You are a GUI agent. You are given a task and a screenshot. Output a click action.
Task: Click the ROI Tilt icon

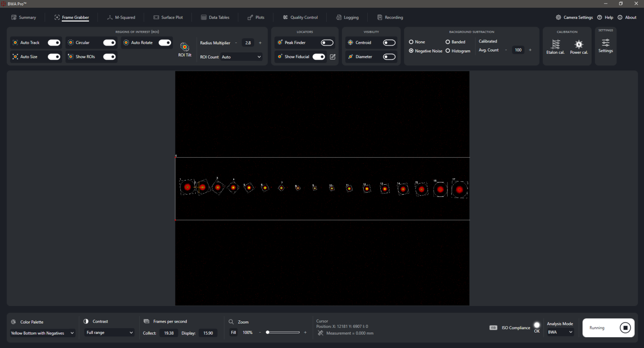coord(185,47)
